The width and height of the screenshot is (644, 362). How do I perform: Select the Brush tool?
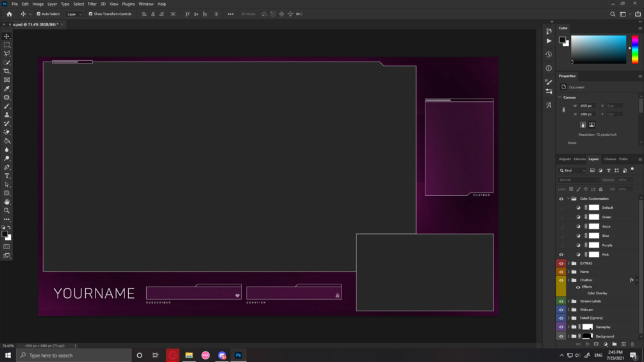point(7,106)
